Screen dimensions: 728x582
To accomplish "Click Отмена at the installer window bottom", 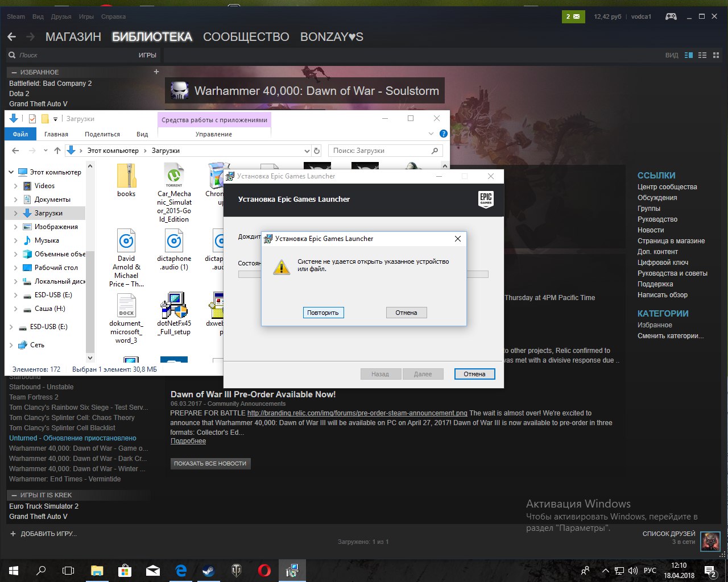I will point(474,374).
